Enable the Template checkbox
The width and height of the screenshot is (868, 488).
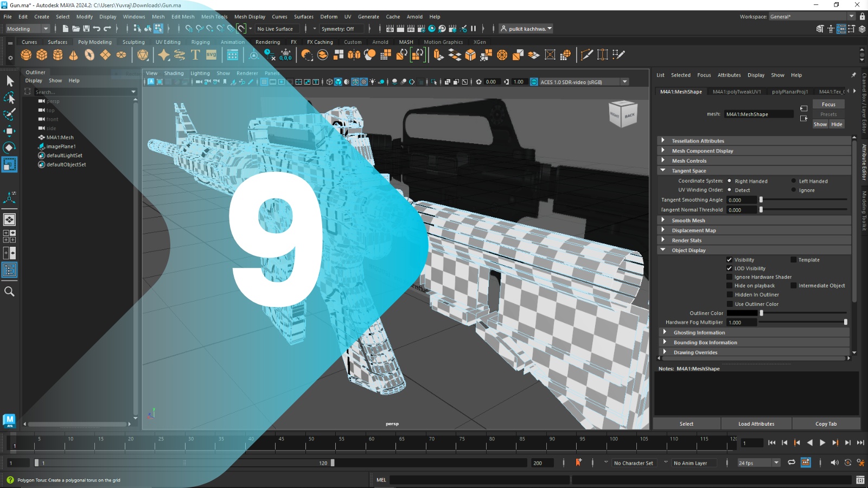pos(794,260)
